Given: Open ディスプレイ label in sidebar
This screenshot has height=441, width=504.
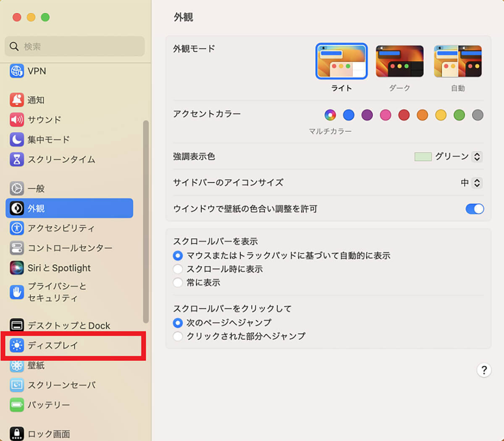Looking at the screenshot, I should click(x=53, y=345).
